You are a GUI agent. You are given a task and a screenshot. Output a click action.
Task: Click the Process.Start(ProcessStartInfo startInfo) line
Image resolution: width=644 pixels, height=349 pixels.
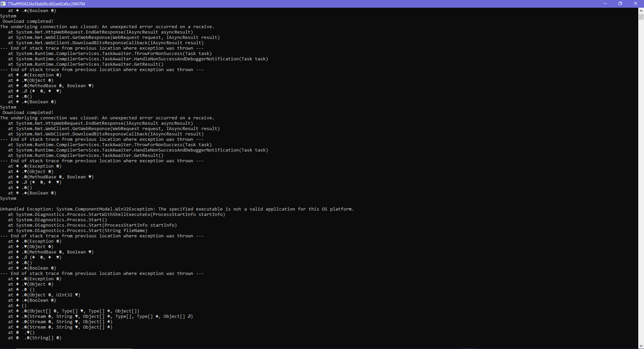[x=93, y=225]
